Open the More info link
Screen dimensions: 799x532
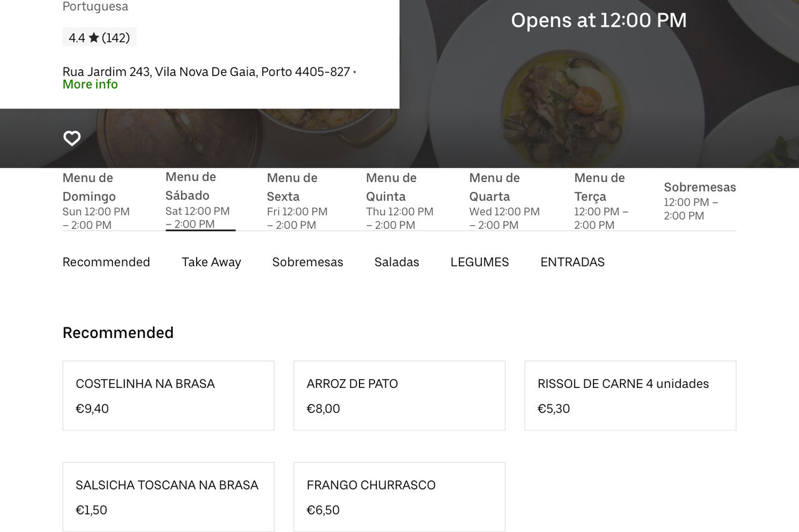click(90, 84)
